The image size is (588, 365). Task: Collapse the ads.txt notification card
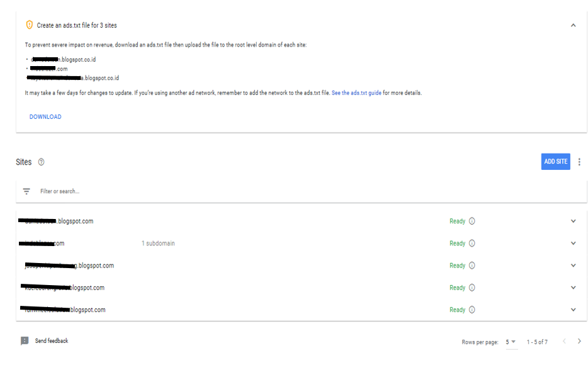point(573,25)
